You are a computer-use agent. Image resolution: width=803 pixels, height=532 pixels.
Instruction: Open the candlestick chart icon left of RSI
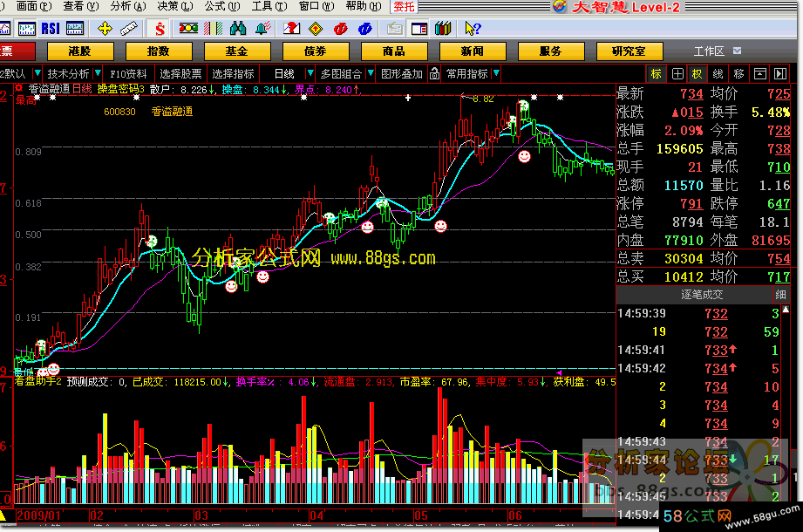[x=27, y=29]
